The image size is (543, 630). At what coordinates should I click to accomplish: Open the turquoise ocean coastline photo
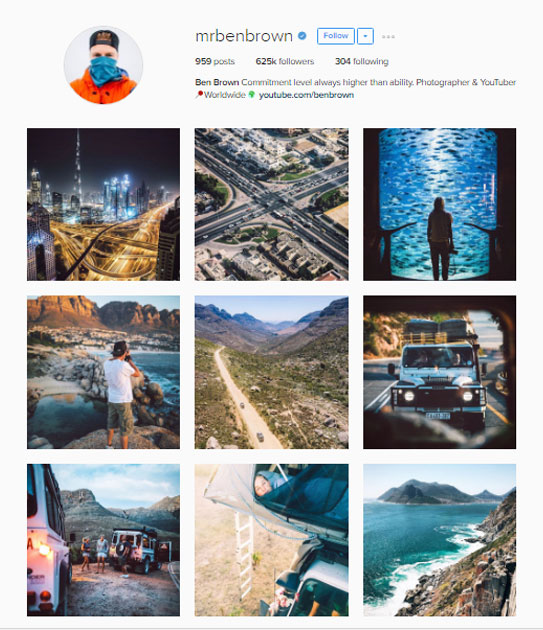pos(439,540)
